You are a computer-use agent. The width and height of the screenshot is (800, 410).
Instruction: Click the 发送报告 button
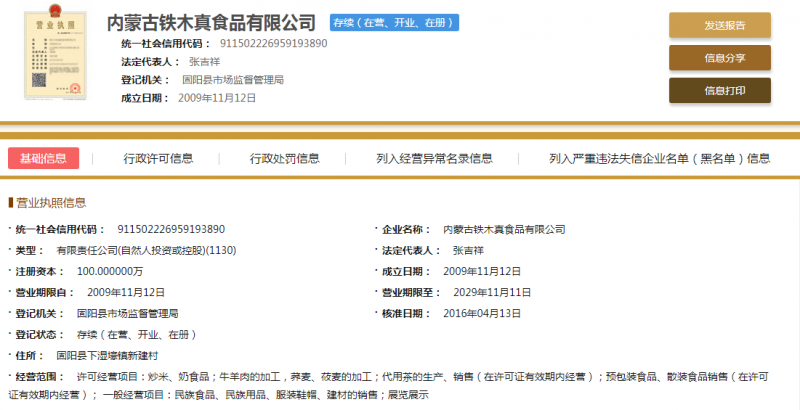(x=720, y=25)
